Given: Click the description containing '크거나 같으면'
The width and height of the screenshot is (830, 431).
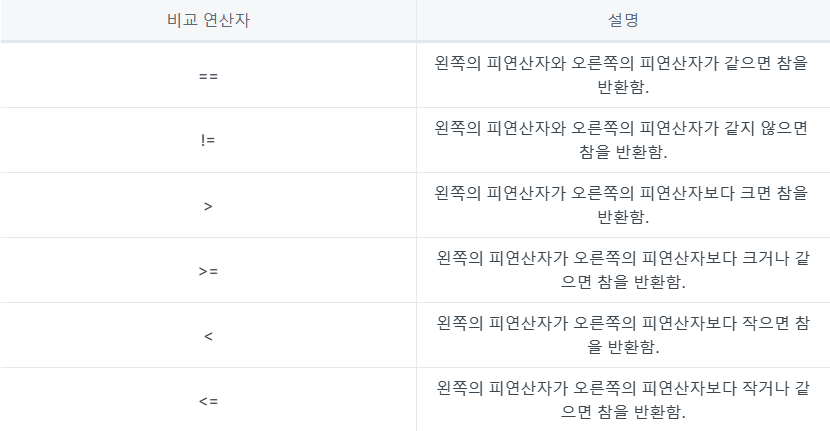Looking at the screenshot, I should tap(623, 270).
